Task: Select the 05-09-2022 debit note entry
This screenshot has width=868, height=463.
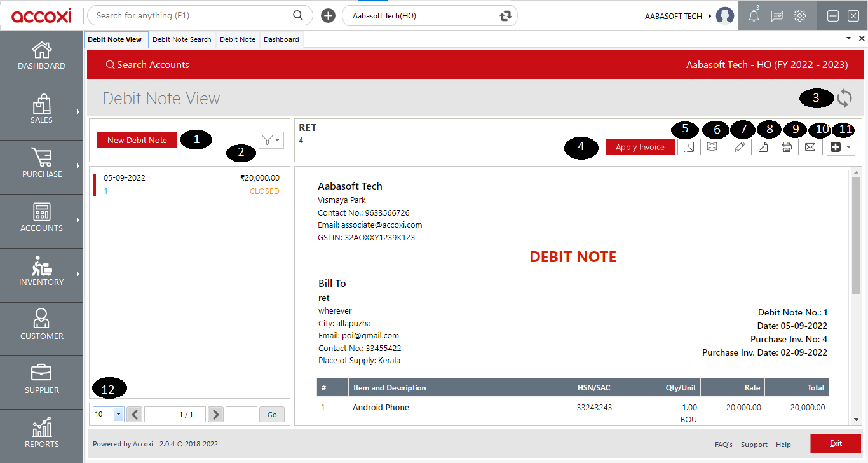Action: tap(189, 184)
